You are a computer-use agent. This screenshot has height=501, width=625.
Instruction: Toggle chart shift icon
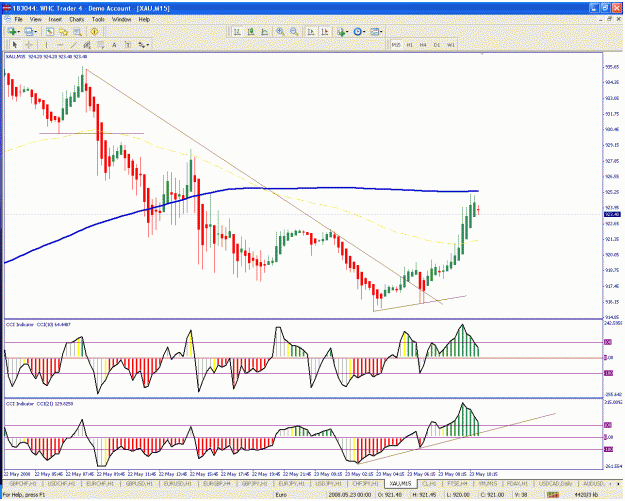coord(325,31)
